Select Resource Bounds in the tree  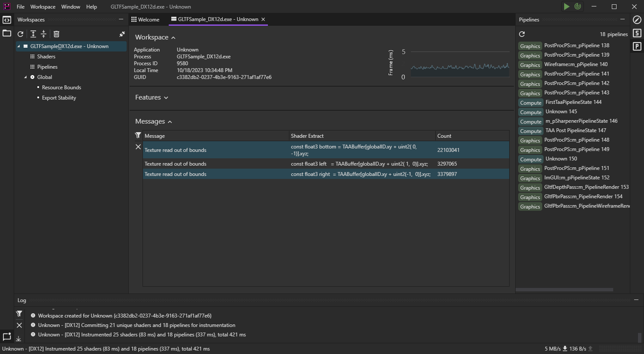pos(61,88)
